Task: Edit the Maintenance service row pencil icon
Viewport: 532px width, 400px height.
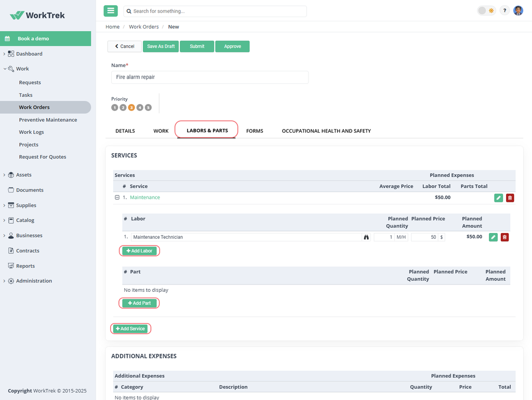Action: (498, 198)
